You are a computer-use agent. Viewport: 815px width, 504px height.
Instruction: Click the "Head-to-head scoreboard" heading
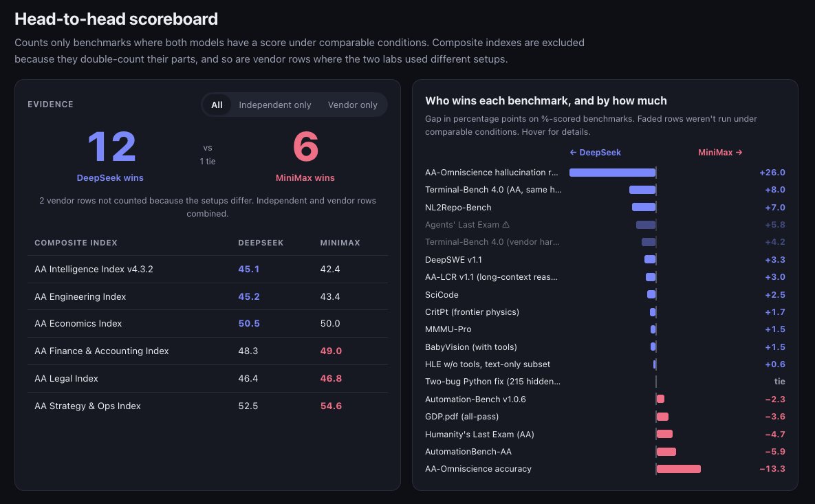coord(116,19)
